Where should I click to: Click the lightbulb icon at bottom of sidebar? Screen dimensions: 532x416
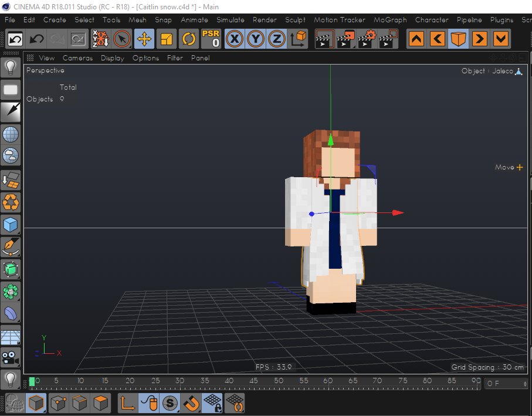click(11, 380)
